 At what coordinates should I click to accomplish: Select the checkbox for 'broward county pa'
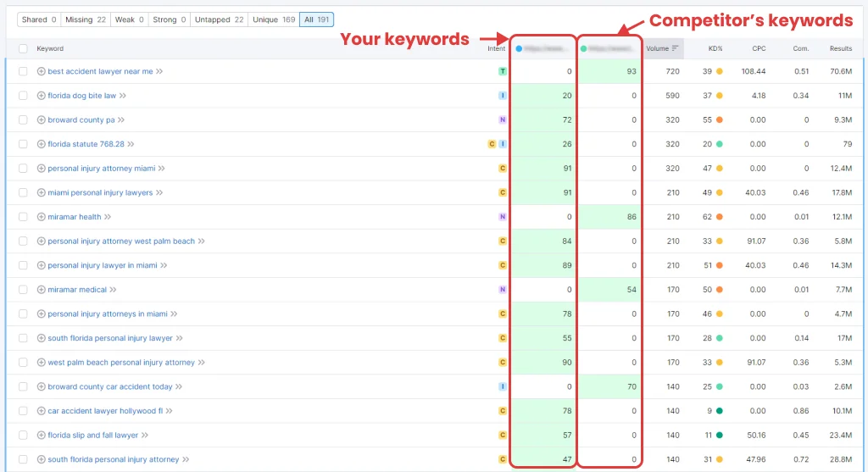[x=23, y=120]
